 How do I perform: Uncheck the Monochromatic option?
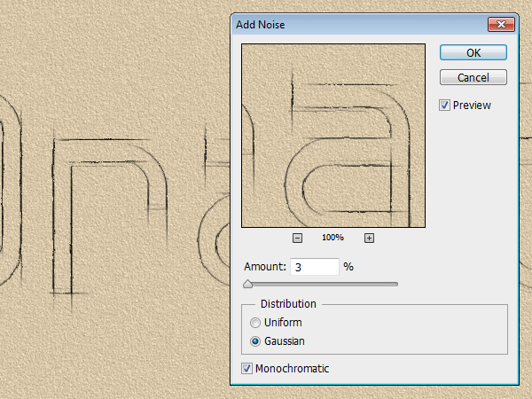click(x=246, y=368)
